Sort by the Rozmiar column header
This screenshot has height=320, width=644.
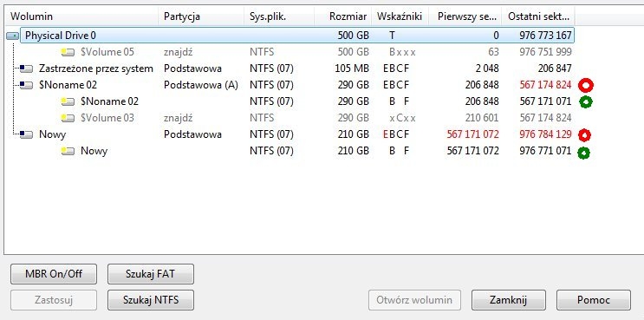(343, 16)
